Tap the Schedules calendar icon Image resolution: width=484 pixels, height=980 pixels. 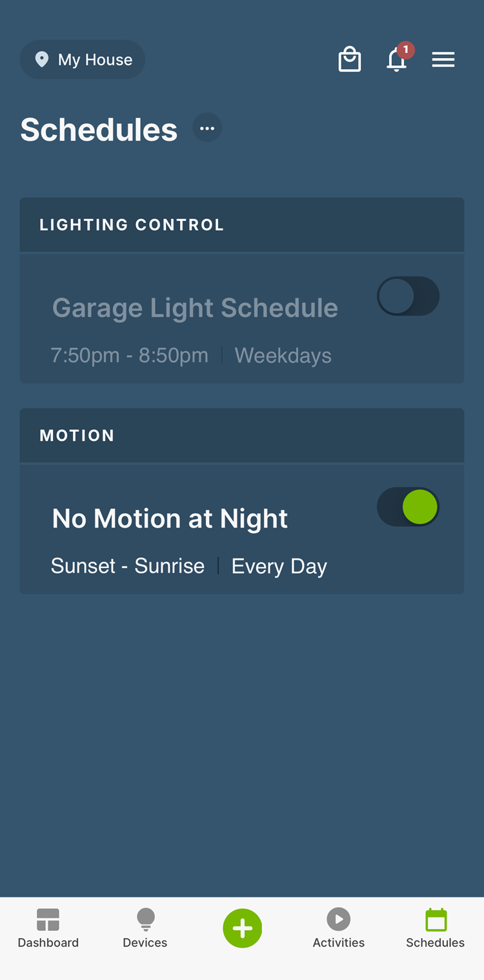[436, 919]
